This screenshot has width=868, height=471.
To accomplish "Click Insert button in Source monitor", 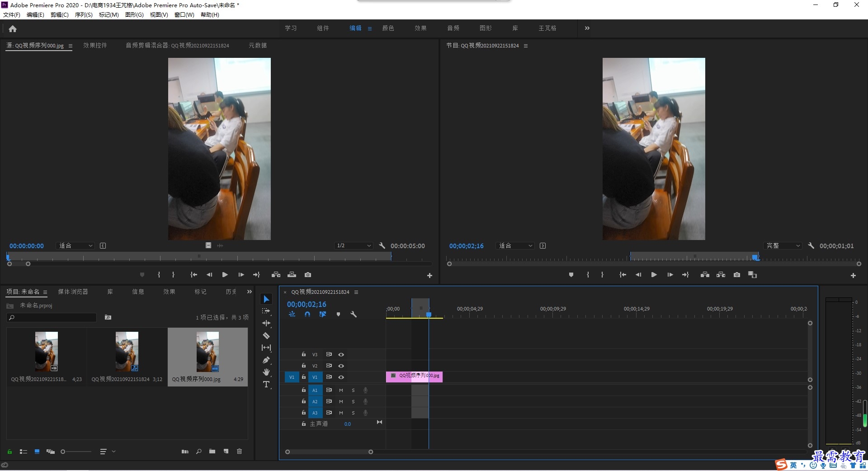I will (x=276, y=275).
